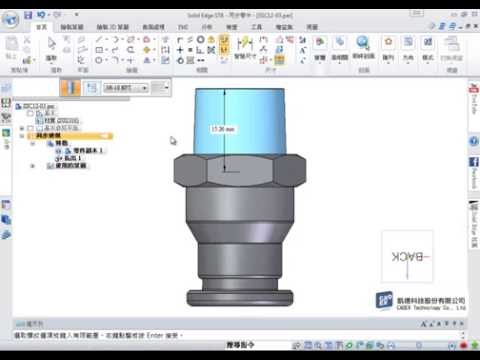Apply the concentric ring relationship icon

point(201,40)
